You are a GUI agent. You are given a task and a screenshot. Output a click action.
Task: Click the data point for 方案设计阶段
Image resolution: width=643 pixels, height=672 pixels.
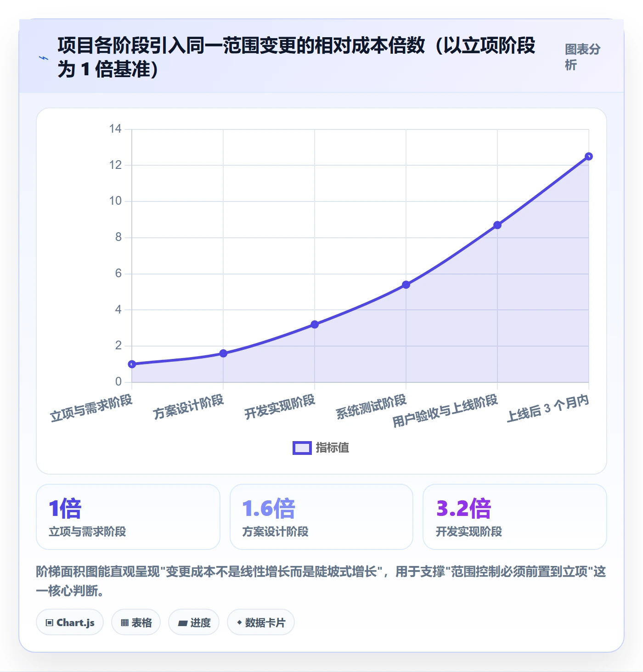(x=223, y=353)
